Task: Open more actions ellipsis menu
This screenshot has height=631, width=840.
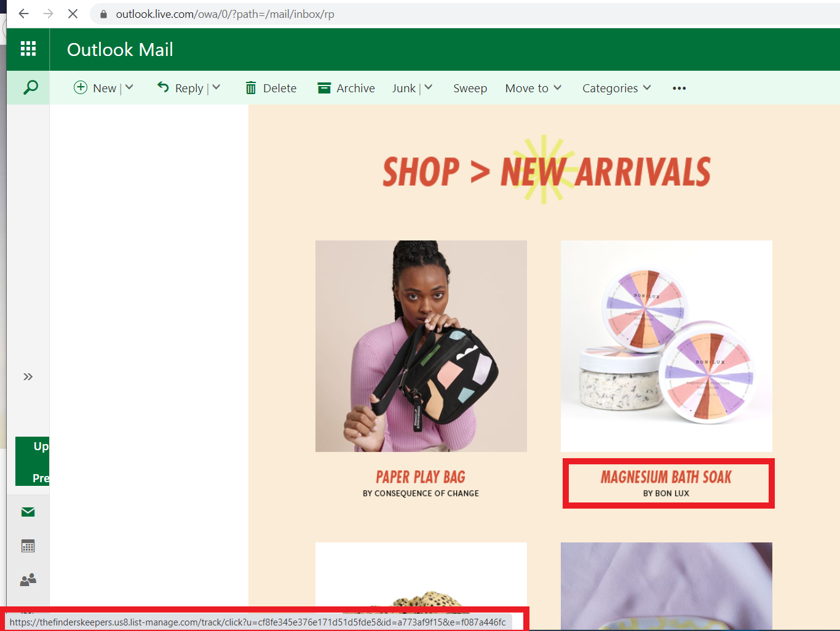Action: click(679, 88)
